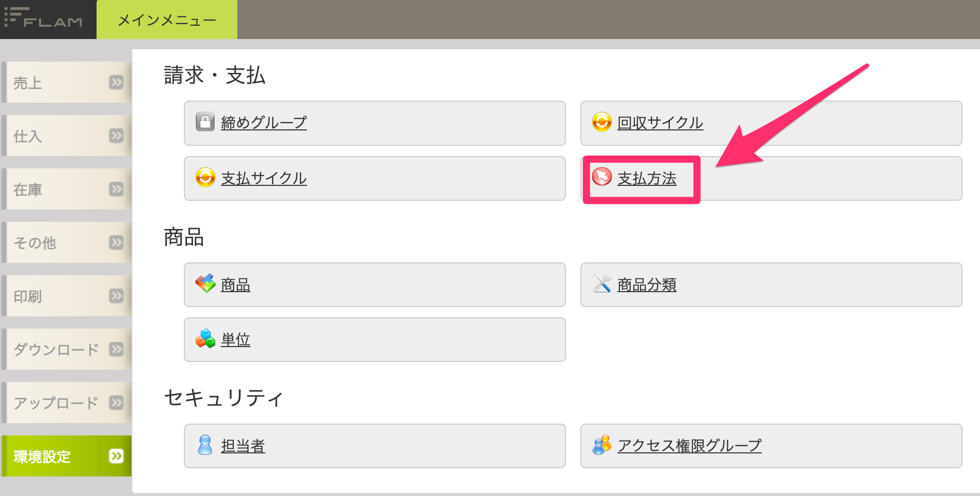Expand the 売上 sidebar menu arrow
The image size is (980, 496).
point(117,82)
